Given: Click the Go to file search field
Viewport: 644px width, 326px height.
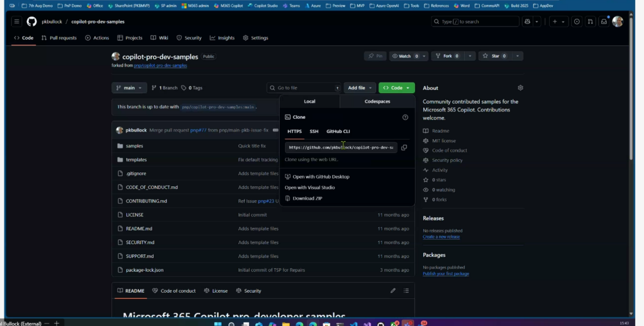Looking at the screenshot, I should coord(304,88).
